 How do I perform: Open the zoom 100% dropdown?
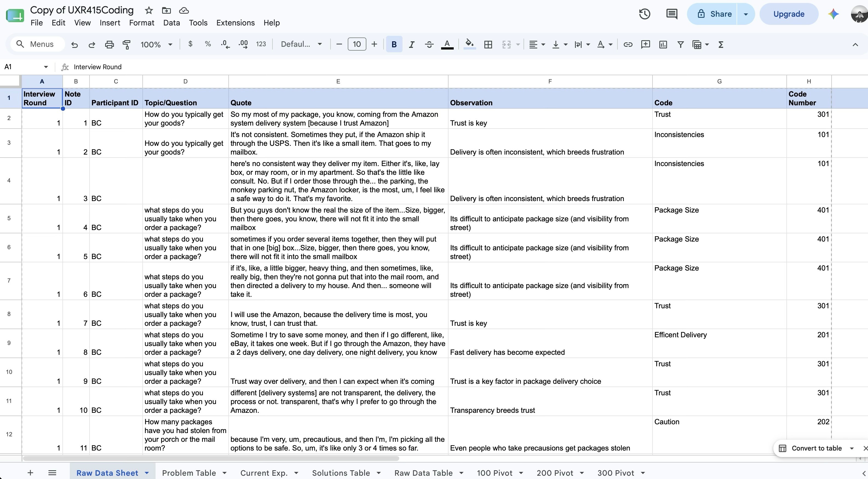[x=156, y=44]
